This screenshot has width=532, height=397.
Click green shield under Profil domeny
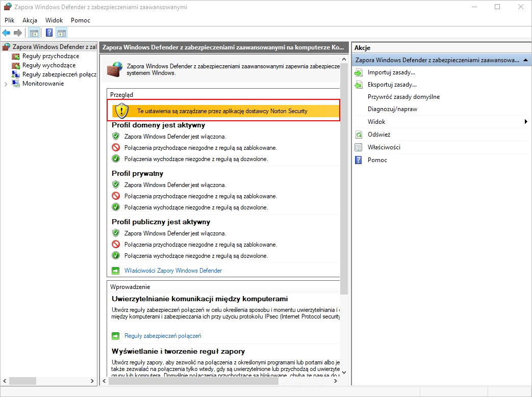pos(116,136)
